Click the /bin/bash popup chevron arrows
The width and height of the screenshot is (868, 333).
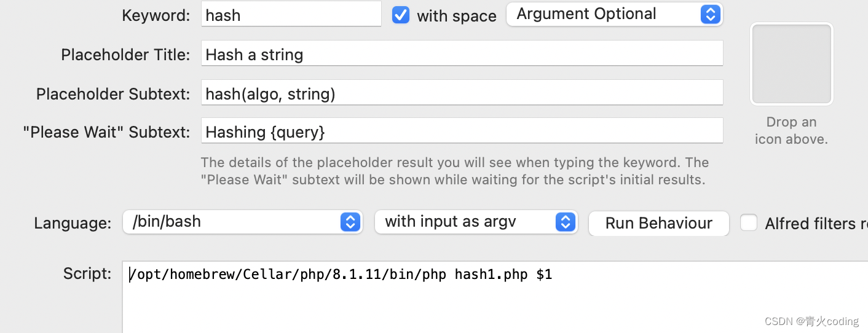click(x=350, y=222)
